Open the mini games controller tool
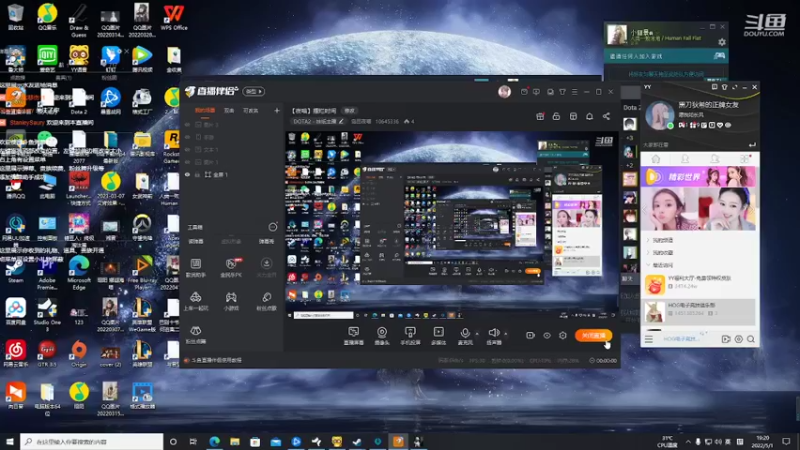Screen dimensions: 800x450 click(231, 301)
